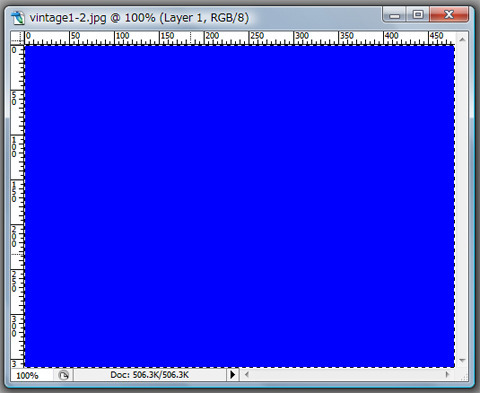Click the vertical scrollbar down arrow

(x=462, y=360)
